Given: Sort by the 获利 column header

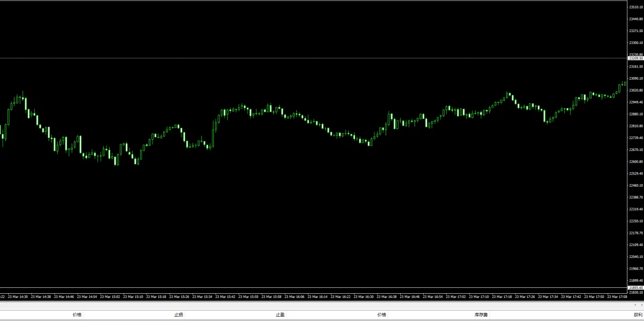Looking at the screenshot, I should pyautogui.click(x=638, y=315).
